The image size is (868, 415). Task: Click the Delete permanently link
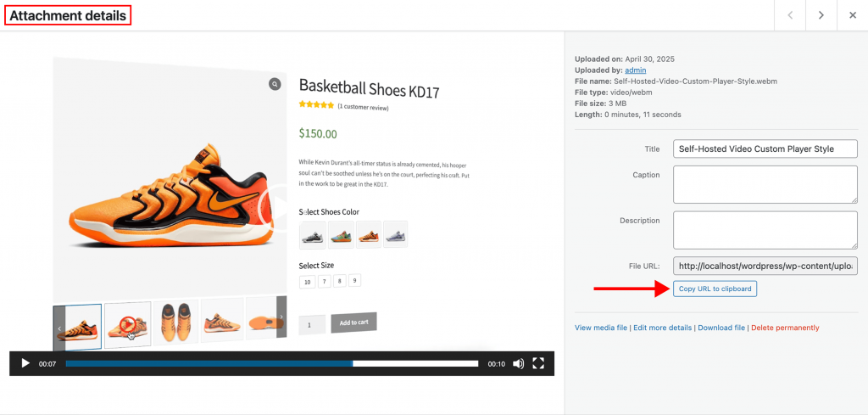pyautogui.click(x=785, y=328)
